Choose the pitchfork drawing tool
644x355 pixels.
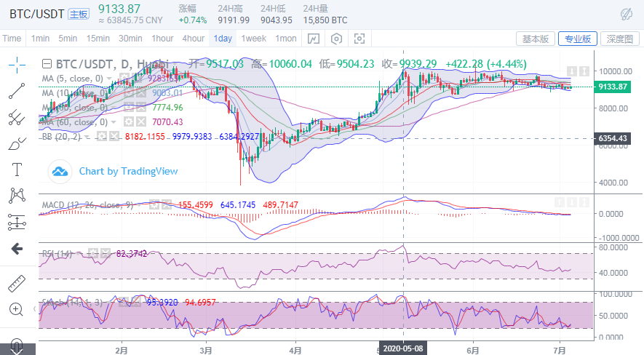click(17, 117)
